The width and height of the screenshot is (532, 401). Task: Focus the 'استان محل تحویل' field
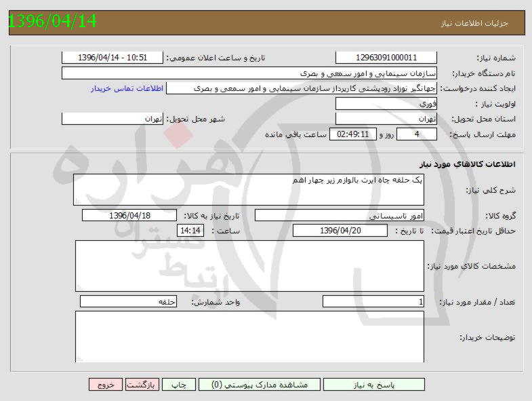386,119
